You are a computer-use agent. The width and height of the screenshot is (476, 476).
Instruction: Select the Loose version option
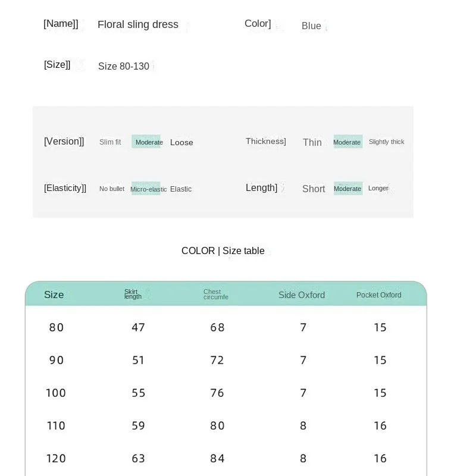[x=181, y=142]
